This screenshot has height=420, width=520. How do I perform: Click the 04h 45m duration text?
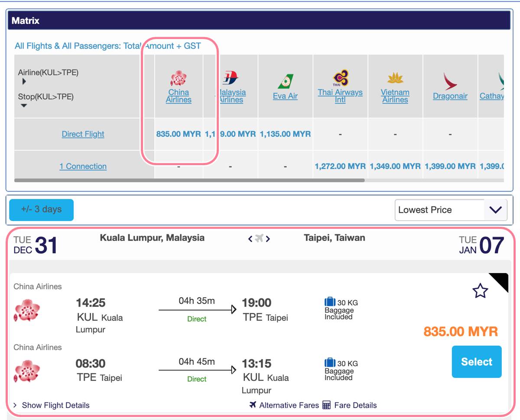point(197,361)
